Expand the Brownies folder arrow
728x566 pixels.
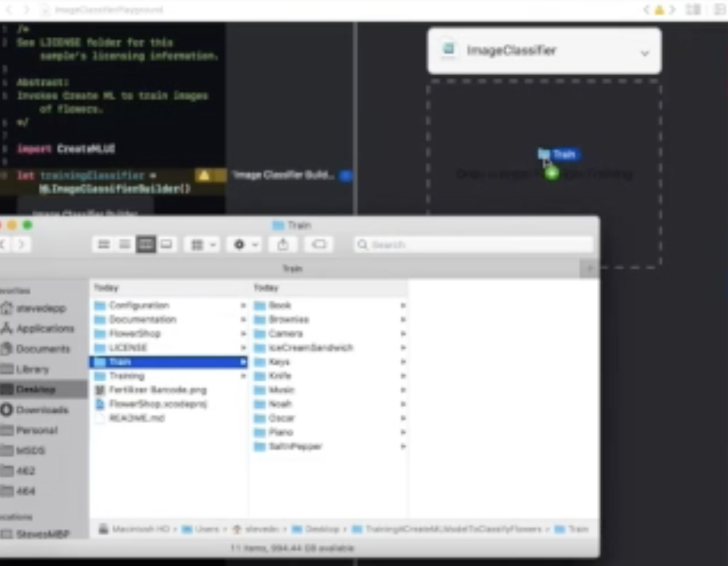point(403,319)
